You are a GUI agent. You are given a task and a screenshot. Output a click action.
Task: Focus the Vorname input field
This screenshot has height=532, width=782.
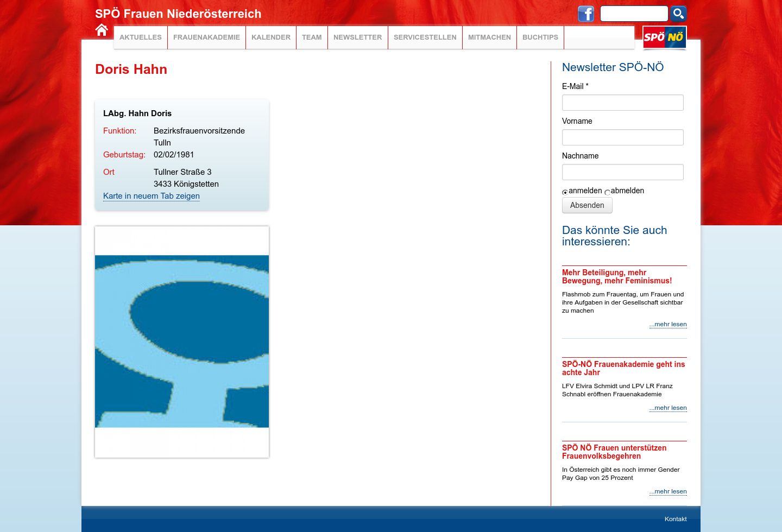(623, 137)
